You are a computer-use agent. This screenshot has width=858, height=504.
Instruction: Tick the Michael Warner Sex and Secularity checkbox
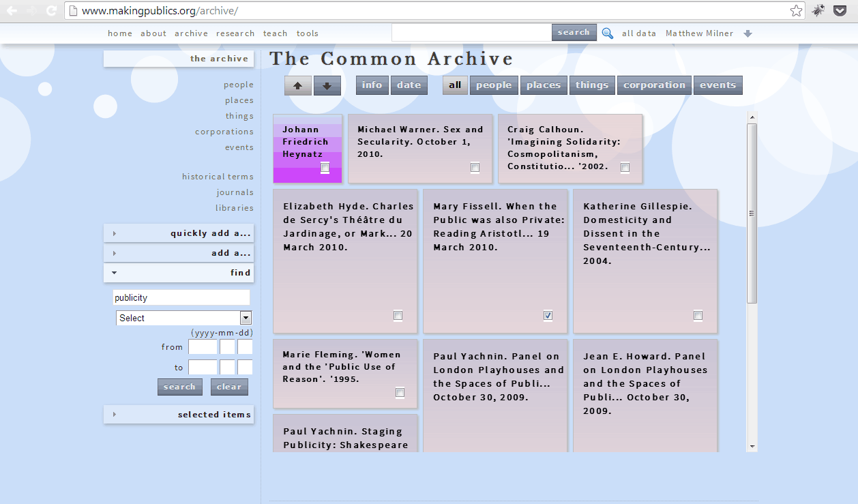click(x=475, y=168)
